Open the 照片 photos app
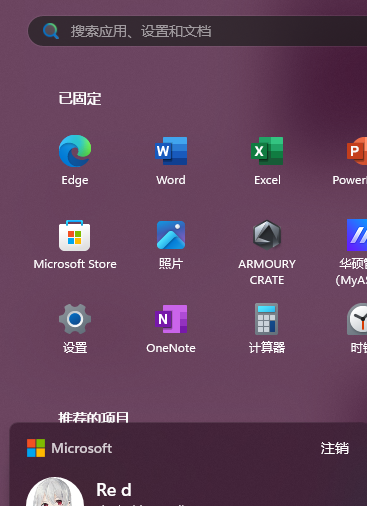This screenshot has width=367, height=506. 171,235
